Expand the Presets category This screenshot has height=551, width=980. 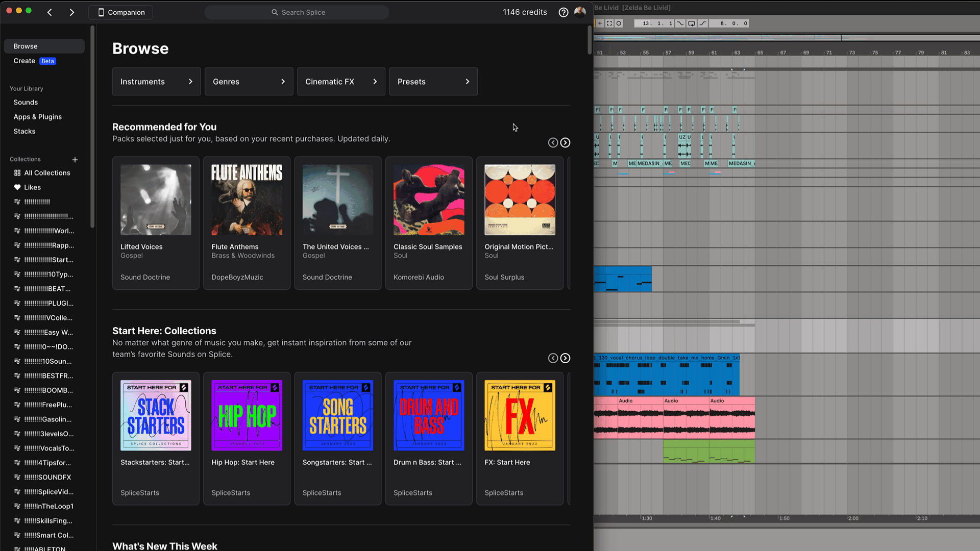pos(434,82)
